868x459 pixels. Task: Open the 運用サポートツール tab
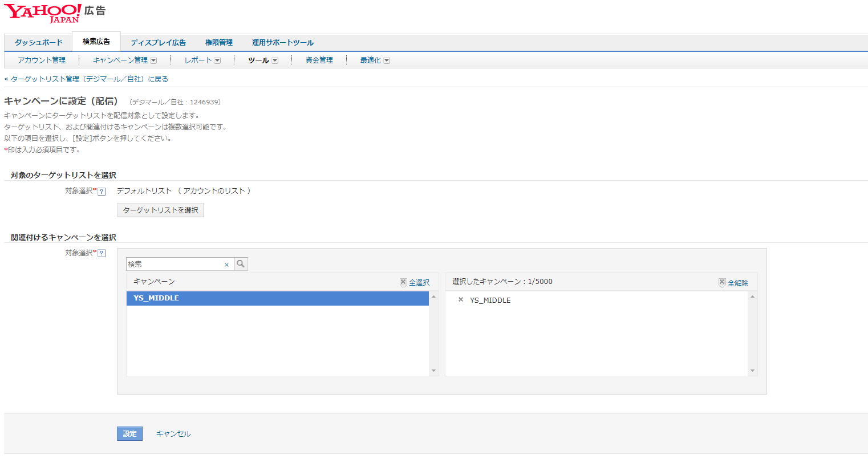[283, 43]
